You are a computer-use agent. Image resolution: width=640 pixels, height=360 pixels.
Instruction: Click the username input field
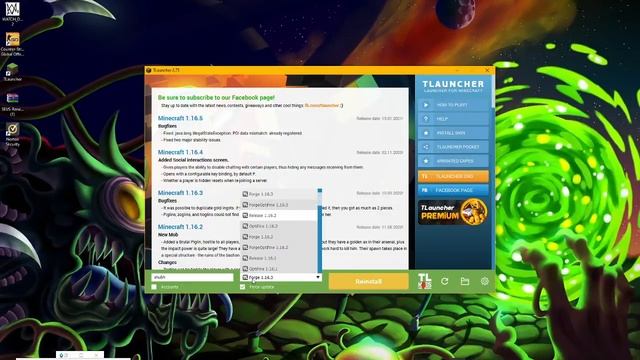[x=192, y=277]
